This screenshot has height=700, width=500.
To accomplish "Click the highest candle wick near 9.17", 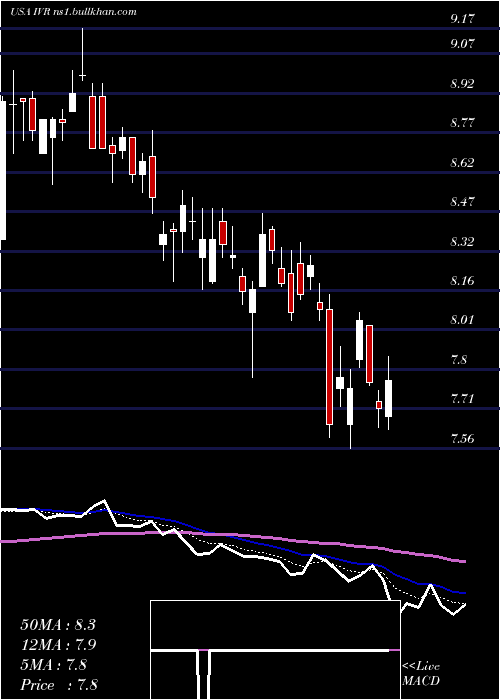I will tap(82, 54).
